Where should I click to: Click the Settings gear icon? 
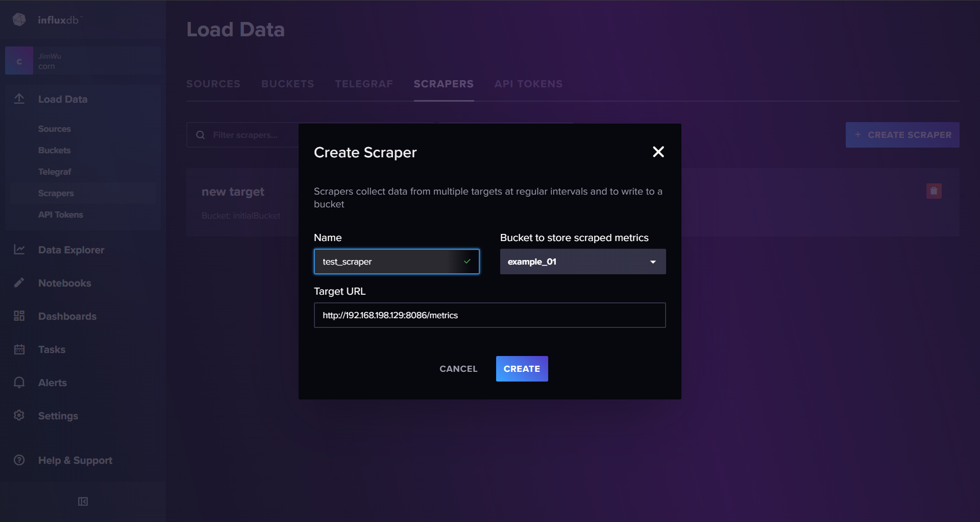(x=19, y=415)
